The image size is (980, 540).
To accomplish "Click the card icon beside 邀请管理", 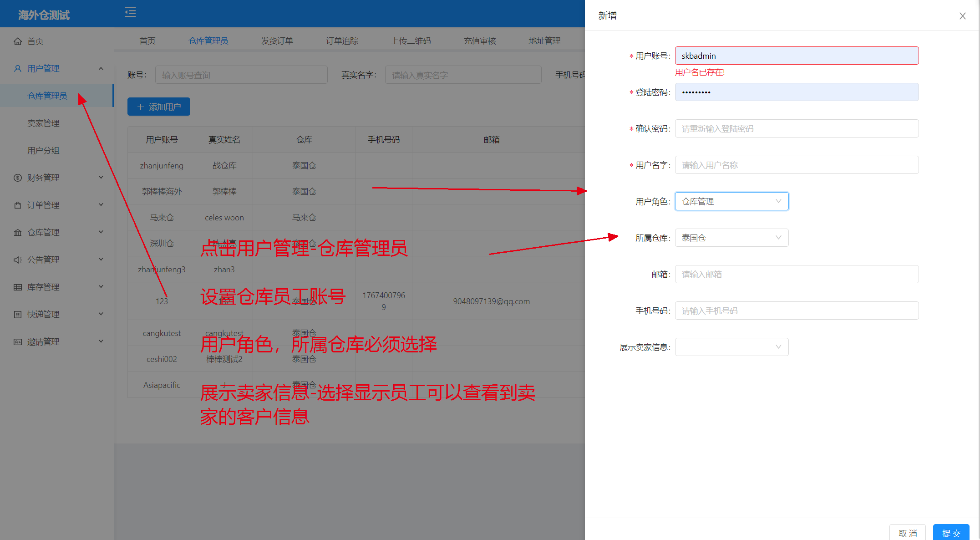I will [x=18, y=342].
